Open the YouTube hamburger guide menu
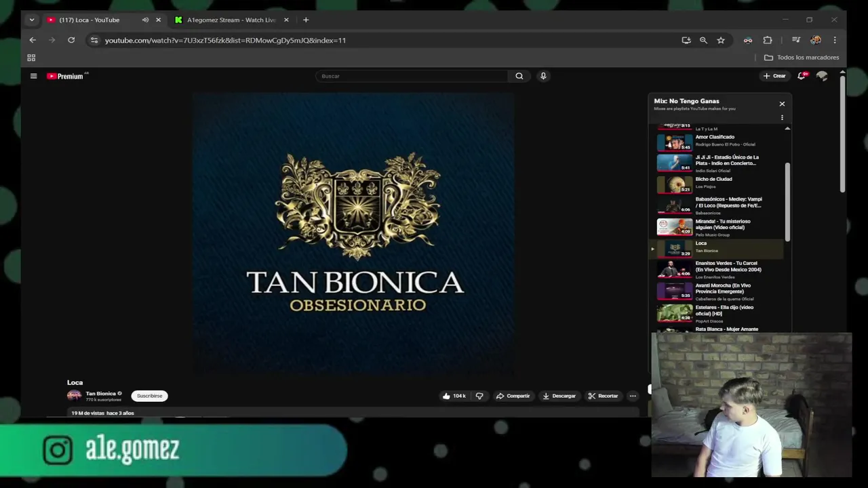 (33, 76)
